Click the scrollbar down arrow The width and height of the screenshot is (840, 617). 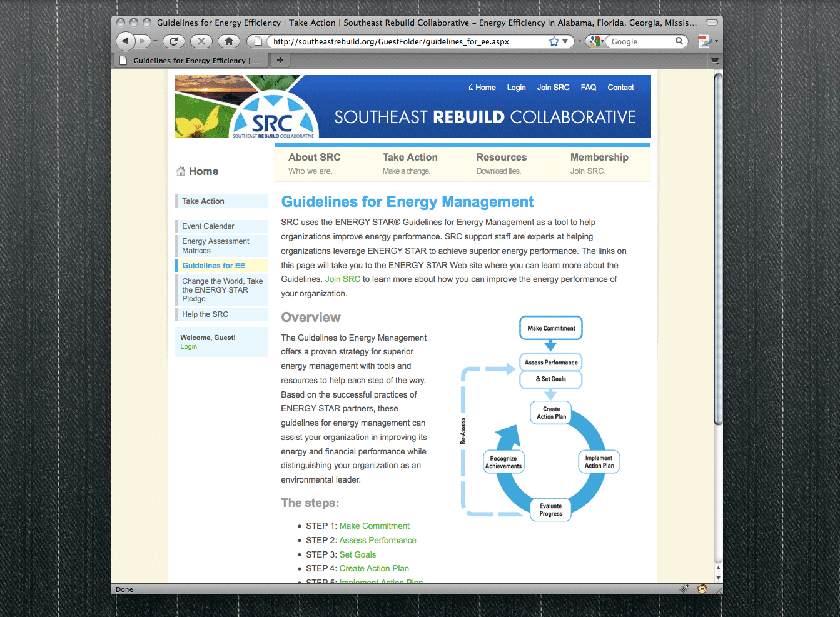[718, 578]
